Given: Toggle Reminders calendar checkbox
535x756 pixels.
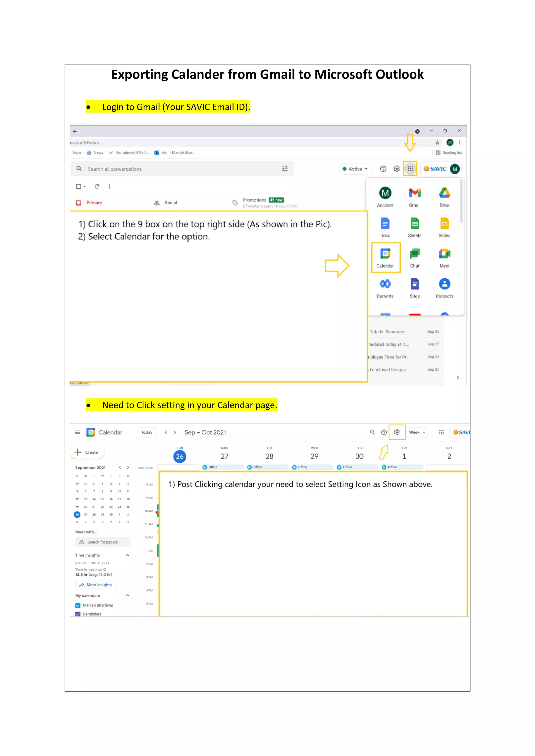Looking at the screenshot, I should point(78,614).
